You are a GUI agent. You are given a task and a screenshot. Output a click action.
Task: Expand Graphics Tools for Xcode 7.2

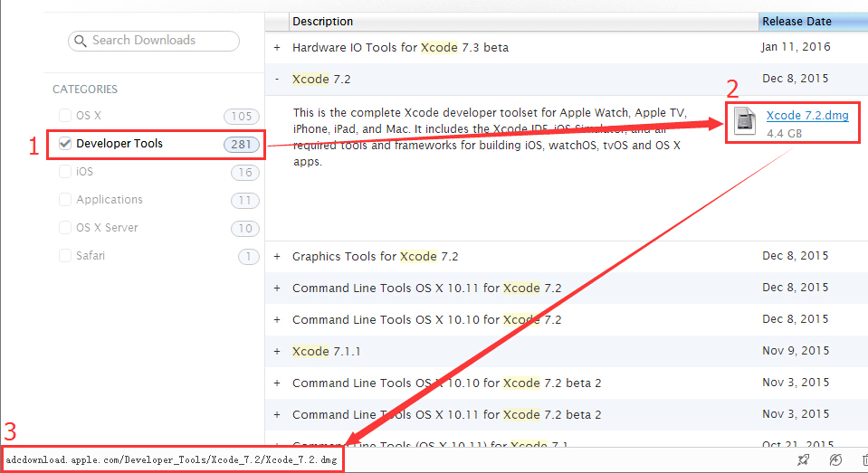pyautogui.click(x=277, y=257)
